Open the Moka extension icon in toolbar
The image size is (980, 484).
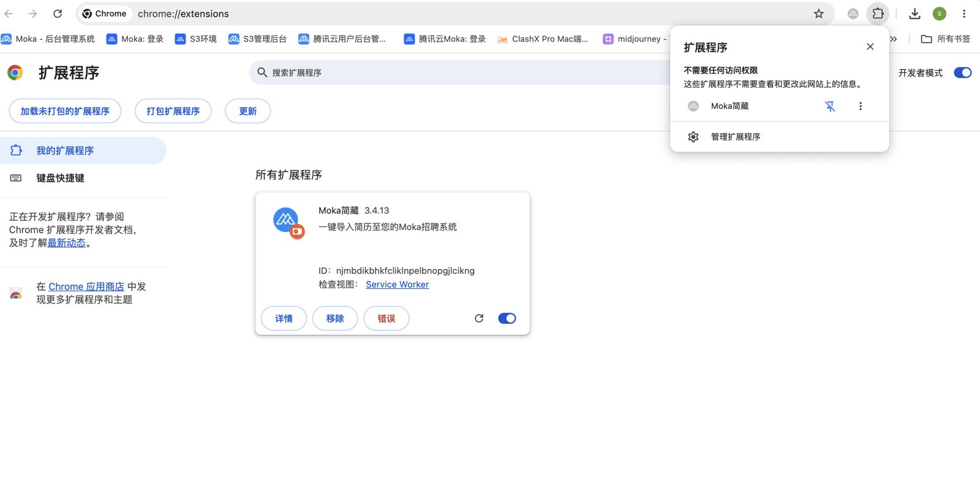tap(853, 13)
